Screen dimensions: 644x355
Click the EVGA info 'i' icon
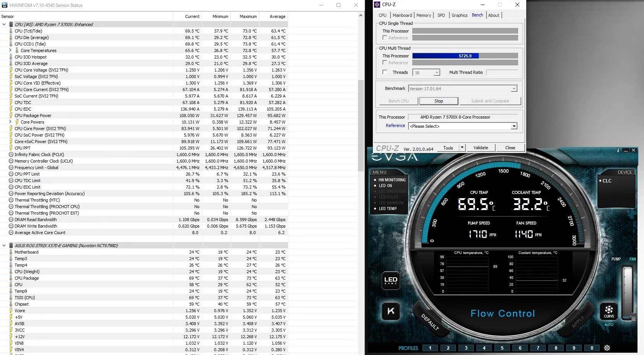[618, 150]
